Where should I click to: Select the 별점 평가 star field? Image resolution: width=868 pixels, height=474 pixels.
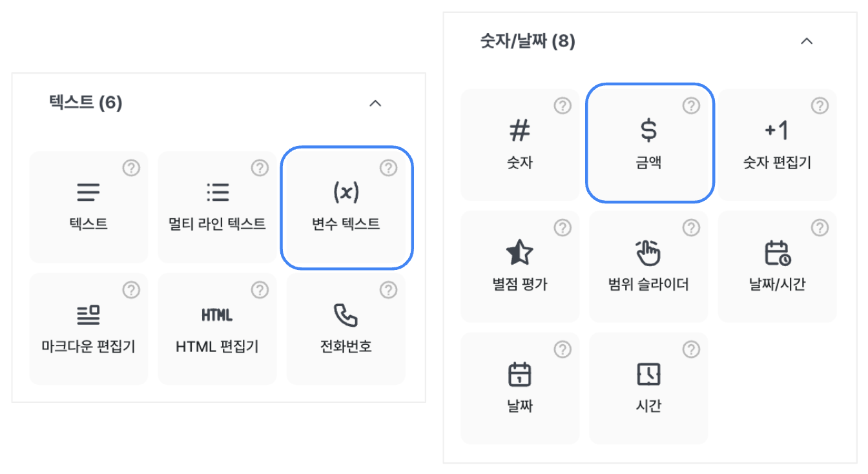coord(520,267)
